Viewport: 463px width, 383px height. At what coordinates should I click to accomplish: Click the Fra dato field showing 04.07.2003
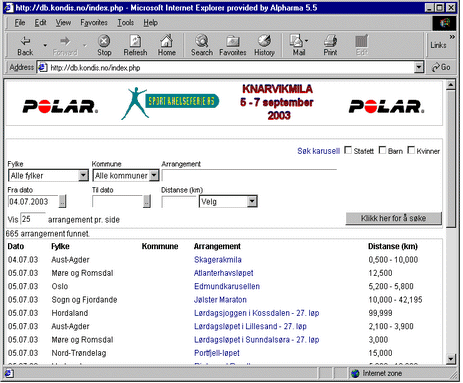tap(33, 201)
